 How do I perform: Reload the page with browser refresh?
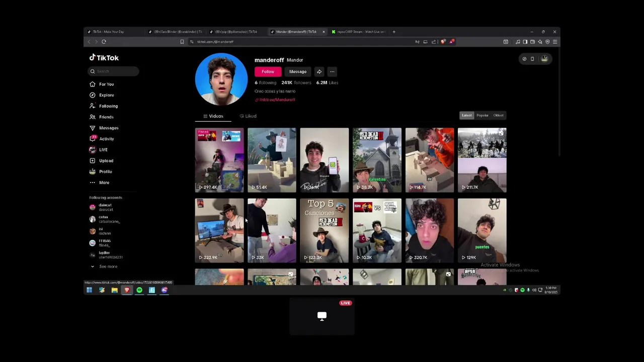click(104, 42)
